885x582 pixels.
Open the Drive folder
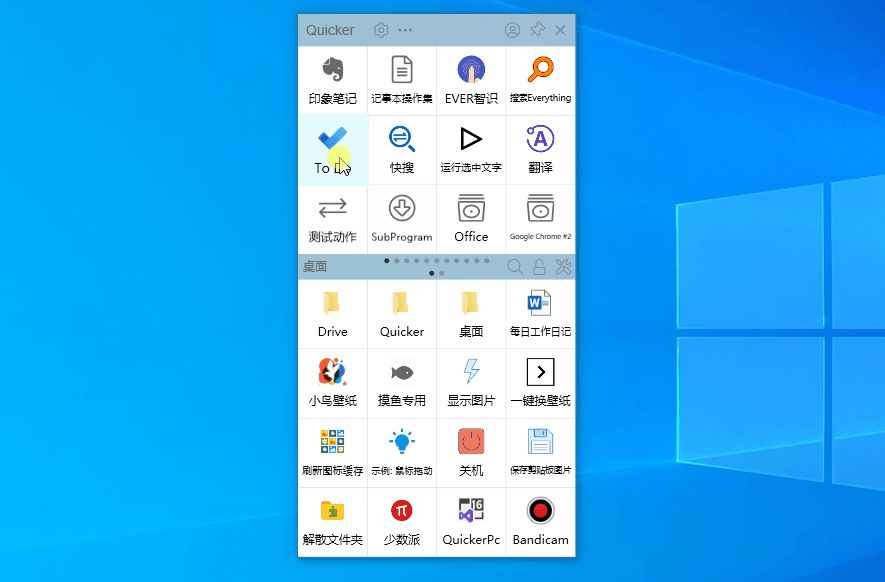point(332,314)
